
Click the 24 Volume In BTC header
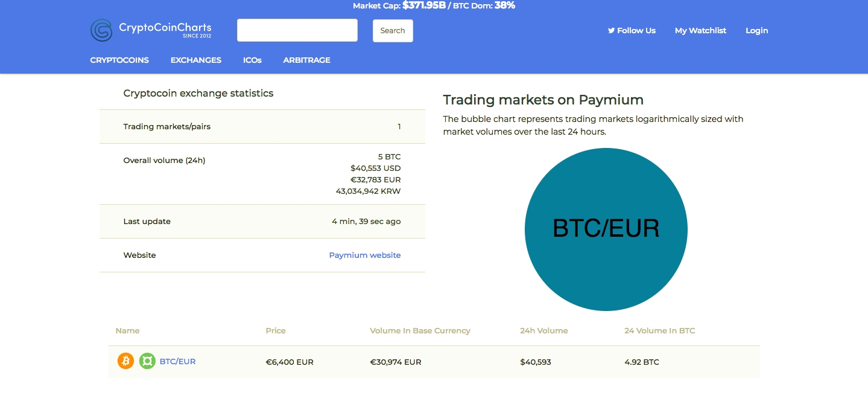[660, 330]
